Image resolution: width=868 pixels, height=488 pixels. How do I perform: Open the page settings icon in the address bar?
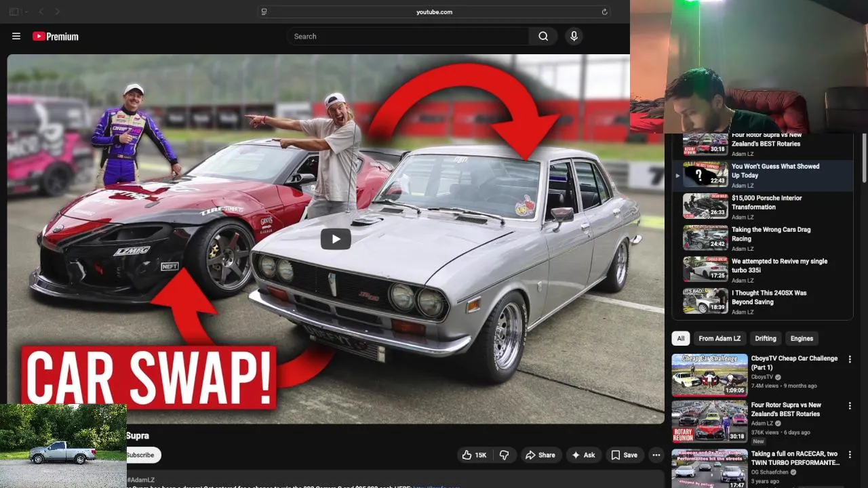click(264, 12)
